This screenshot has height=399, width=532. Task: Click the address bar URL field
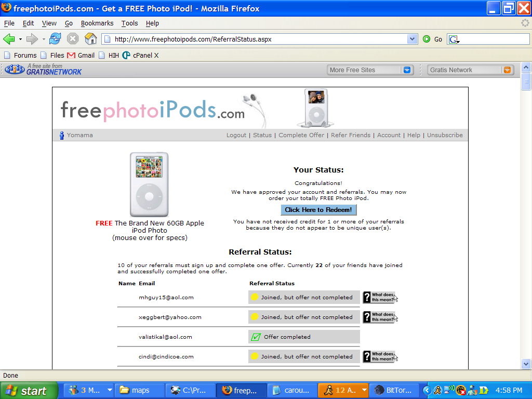260,39
